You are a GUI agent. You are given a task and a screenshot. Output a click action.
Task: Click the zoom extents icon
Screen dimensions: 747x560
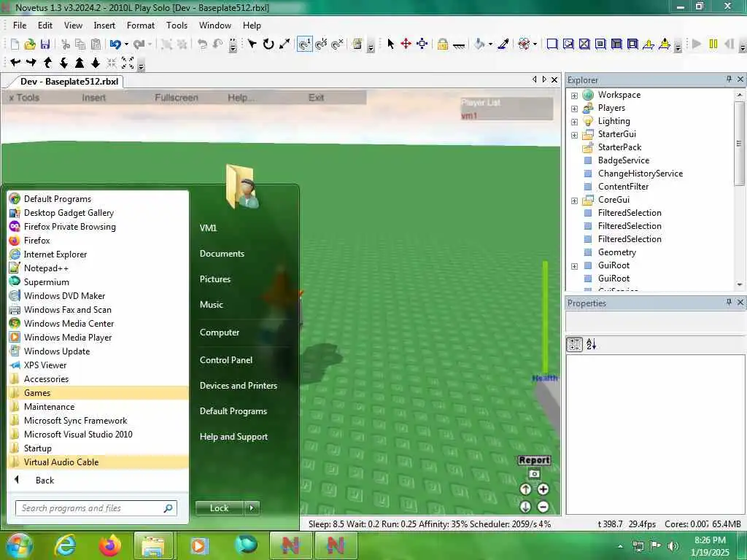[x=128, y=63]
